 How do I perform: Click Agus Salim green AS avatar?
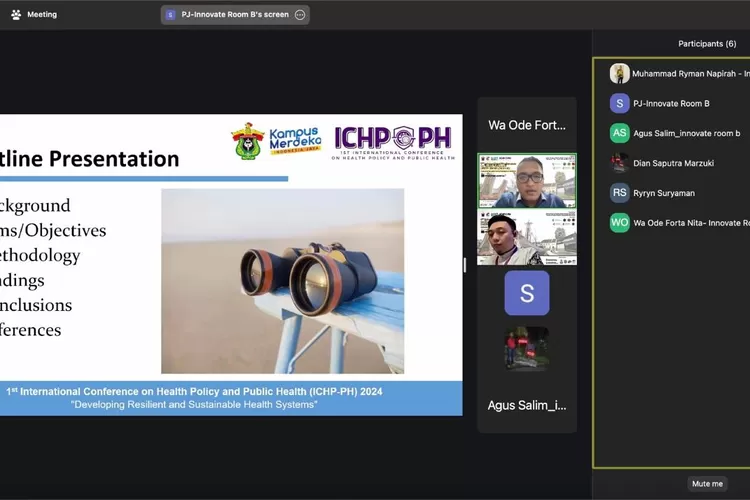click(x=620, y=133)
